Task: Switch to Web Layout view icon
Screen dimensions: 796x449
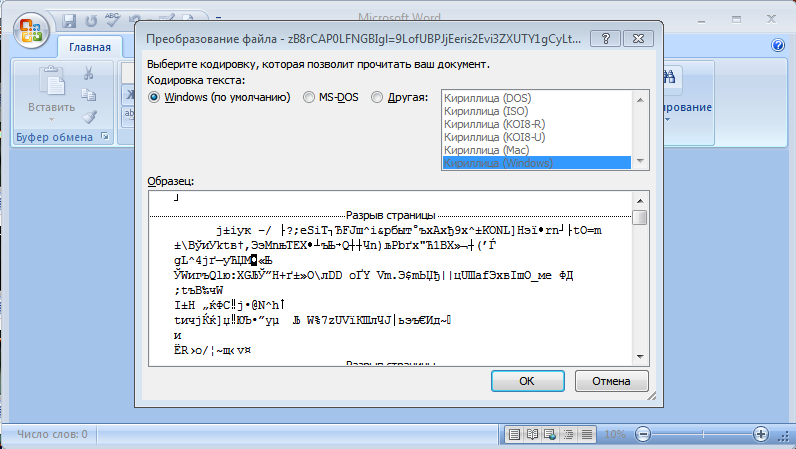Action: [x=550, y=434]
